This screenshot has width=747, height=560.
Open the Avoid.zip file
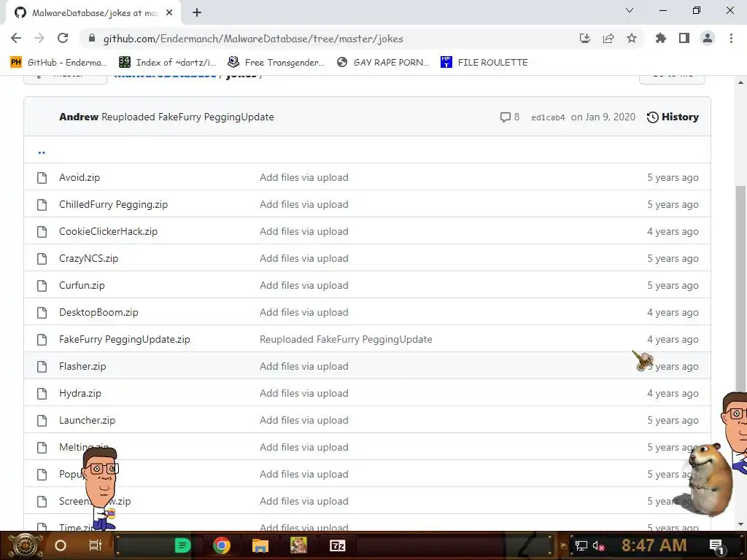click(x=80, y=178)
